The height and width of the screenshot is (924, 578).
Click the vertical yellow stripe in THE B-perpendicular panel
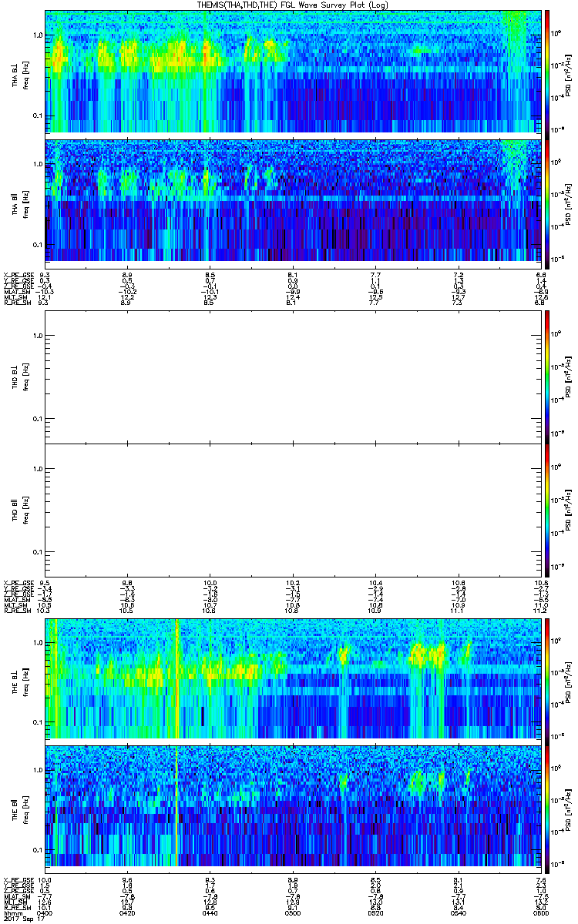point(176,678)
